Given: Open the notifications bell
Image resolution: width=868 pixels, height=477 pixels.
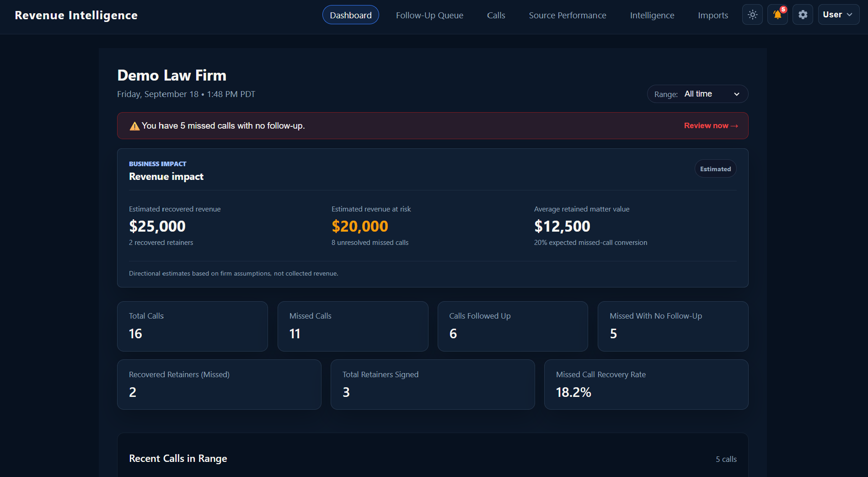Looking at the screenshot, I should [777, 15].
